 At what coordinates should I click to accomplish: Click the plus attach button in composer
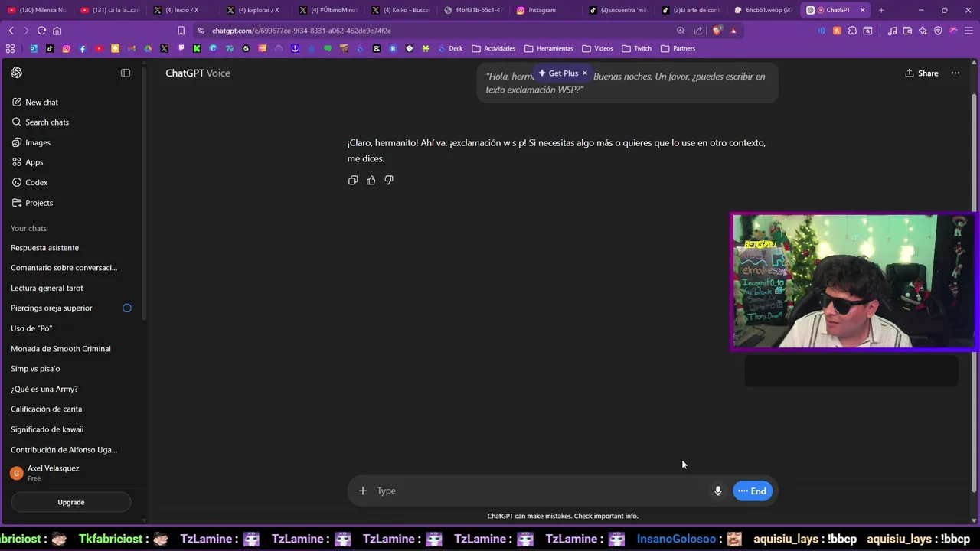[x=363, y=491]
